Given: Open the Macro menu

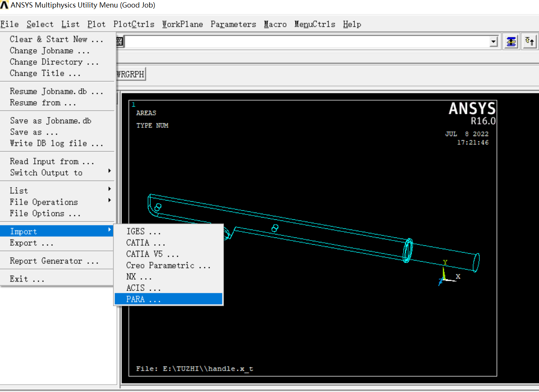Looking at the screenshot, I should coord(275,24).
